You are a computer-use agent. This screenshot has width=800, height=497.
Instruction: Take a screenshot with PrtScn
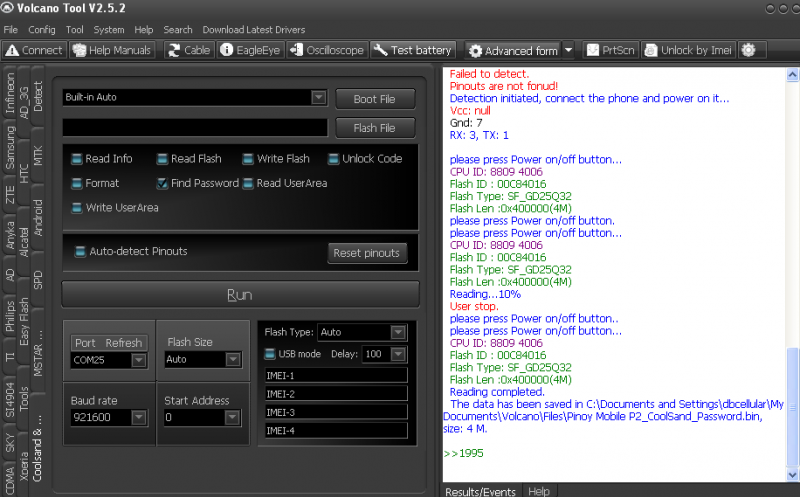tap(610, 50)
